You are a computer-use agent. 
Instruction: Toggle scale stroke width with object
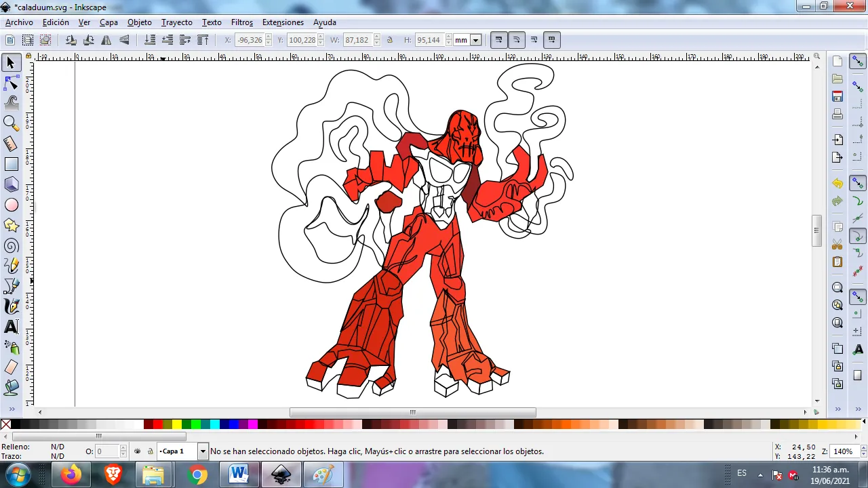tap(498, 40)
